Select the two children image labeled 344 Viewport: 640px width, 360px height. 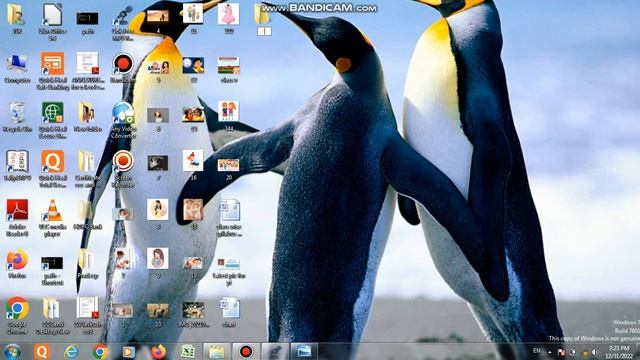pos(229,112)
